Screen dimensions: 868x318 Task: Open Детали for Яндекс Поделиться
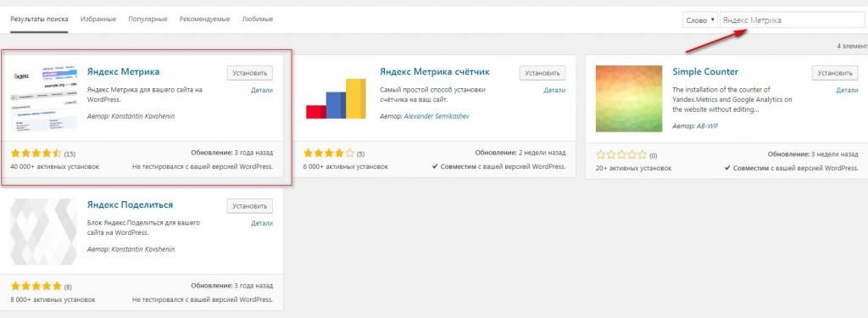pyautogui.click(x=262, y=223)
